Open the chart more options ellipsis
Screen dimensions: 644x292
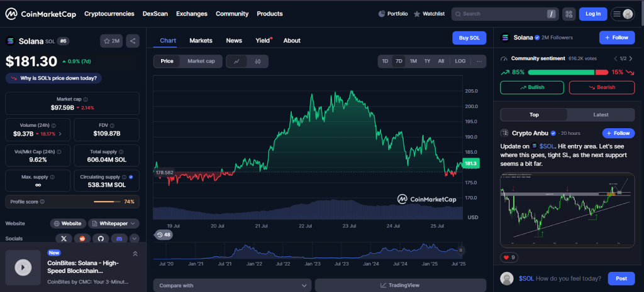479,61
